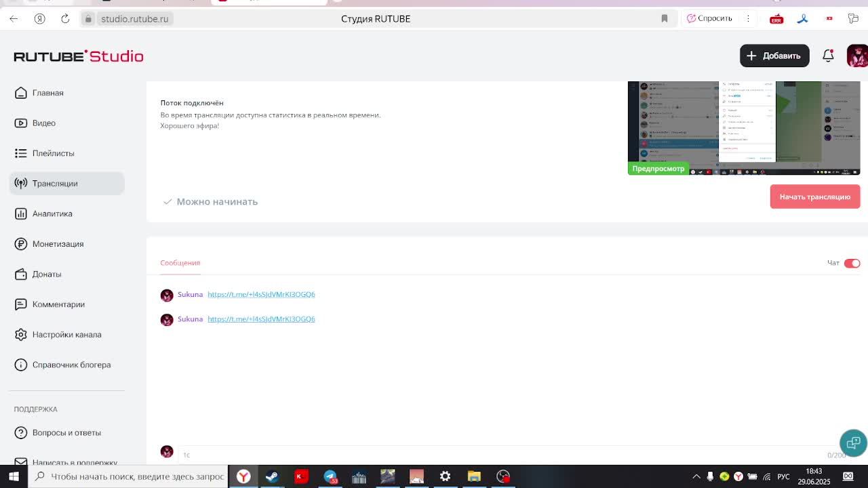The width and height of the screenshot is (868, 488).
Task: Click the Спросить assistant button
Action: pyautogui.click(x=709, y=18)
